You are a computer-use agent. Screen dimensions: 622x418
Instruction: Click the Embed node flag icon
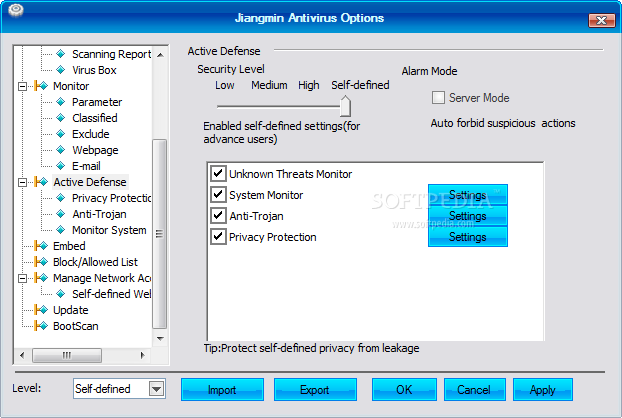point(41,245)
